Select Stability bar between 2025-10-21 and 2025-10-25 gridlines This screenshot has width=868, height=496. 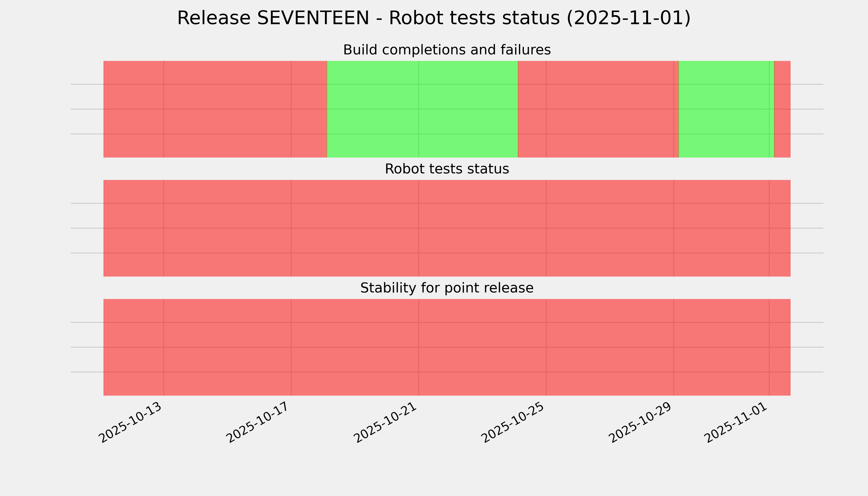coord(482,347)
